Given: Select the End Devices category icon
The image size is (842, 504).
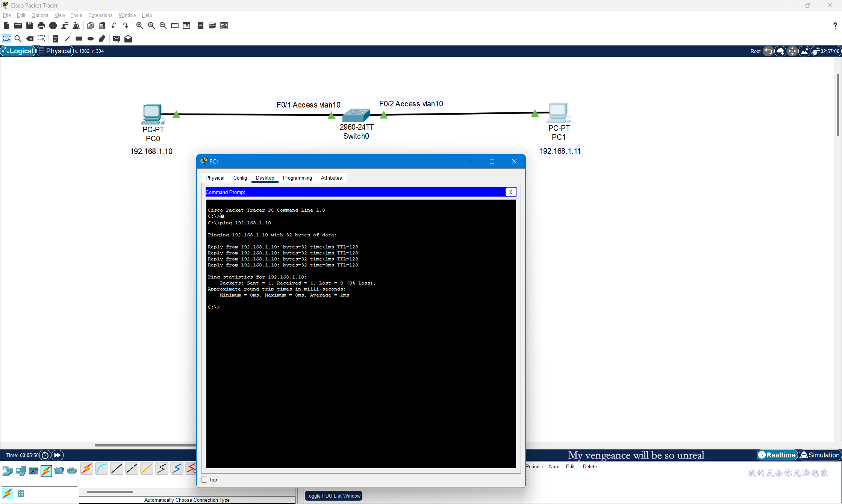Looking at the screenshot, I should [x=21, y=470].
